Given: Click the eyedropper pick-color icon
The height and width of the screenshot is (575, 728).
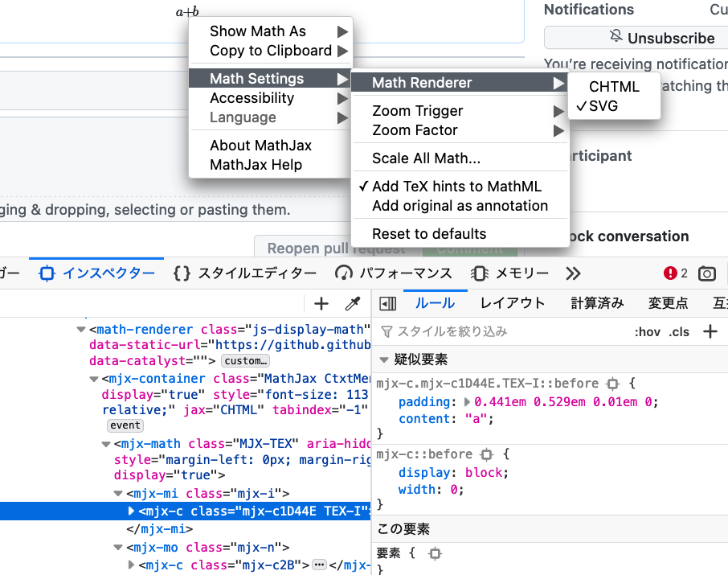Looking at the screenshot, I should pyautogui.click(x=353, y=303).
